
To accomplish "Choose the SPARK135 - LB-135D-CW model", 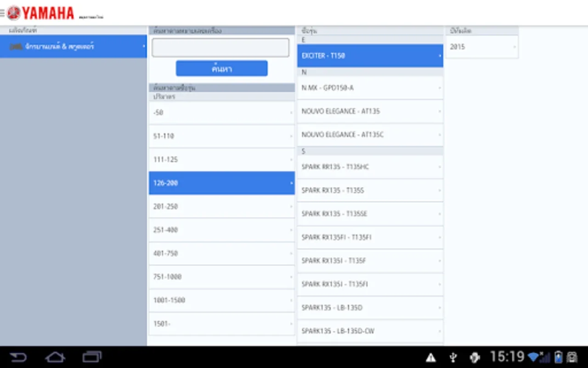I will pyautogui.click(x=370, y=331).
